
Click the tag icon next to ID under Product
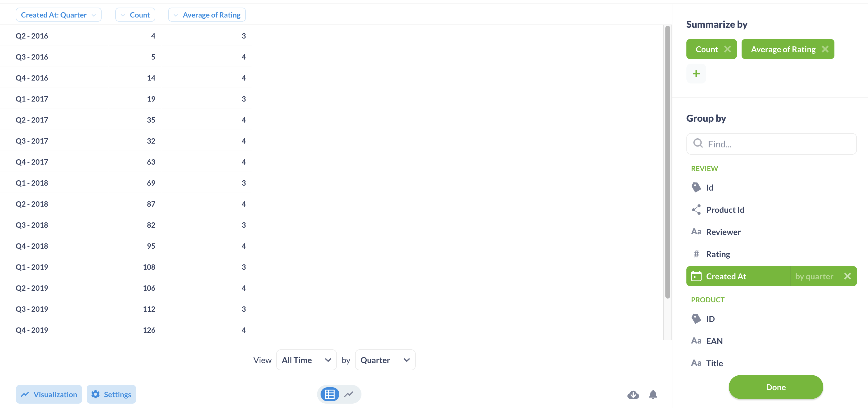click(696, 319)
